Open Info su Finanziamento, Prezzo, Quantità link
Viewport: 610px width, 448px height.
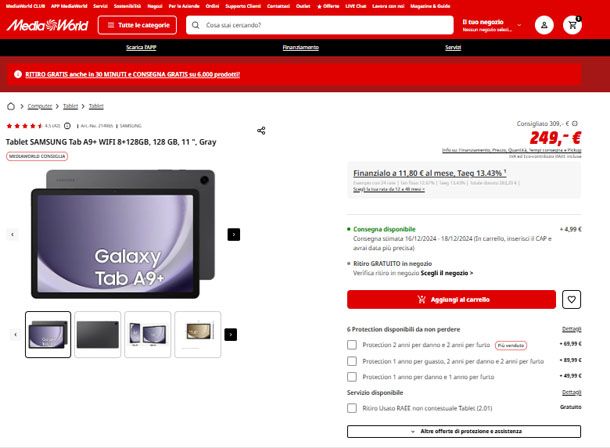point(512,150)
